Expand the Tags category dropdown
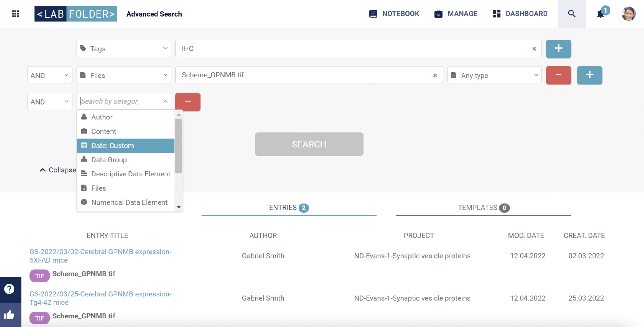Viewport: 644px width, 327px height. (x=123, y=48)
